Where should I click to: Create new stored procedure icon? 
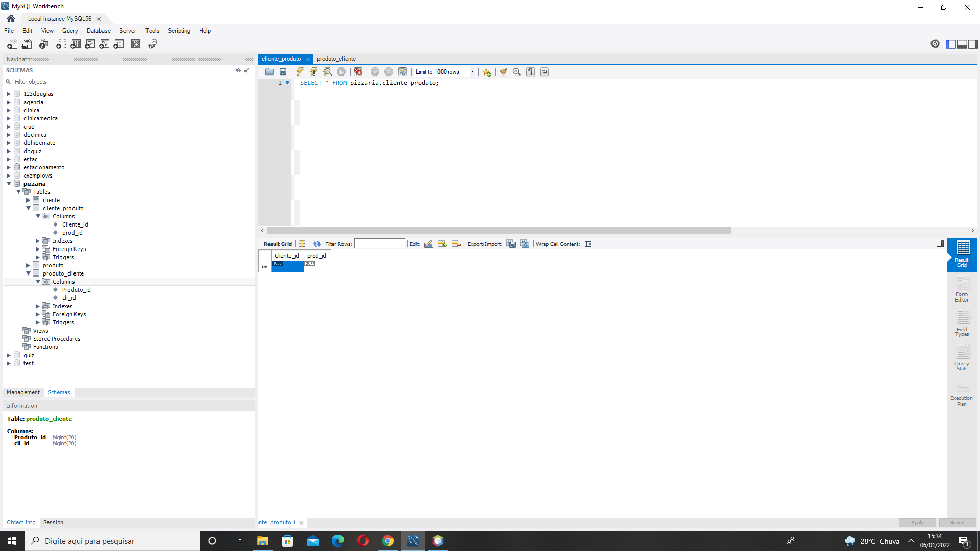104,44
